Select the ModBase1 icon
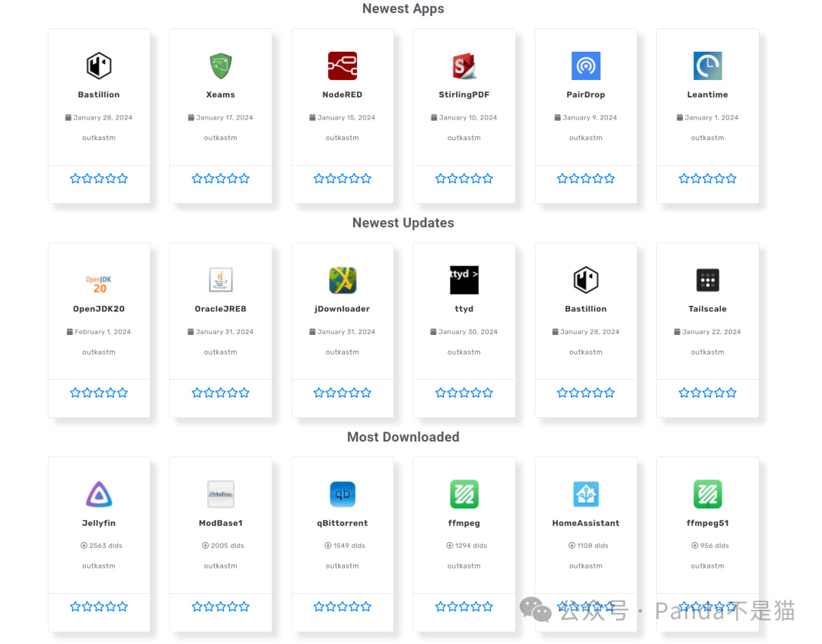 click(220, 493)
